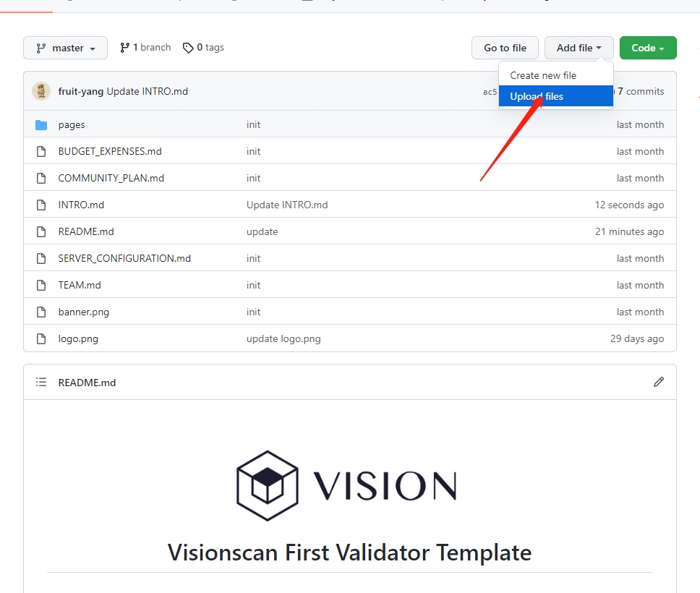Screen dimensions: 700x593
Task: Expand the Add file dropdown
Action: (579, 48)
